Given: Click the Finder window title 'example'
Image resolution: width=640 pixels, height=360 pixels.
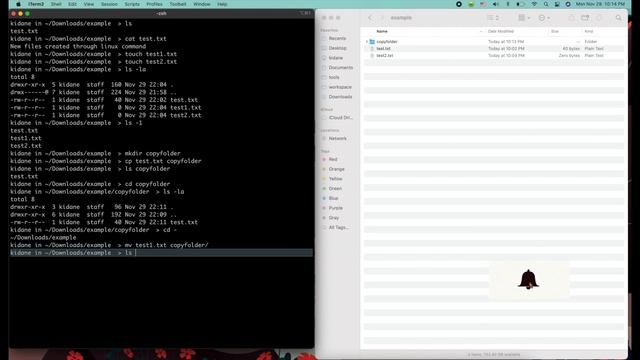Looking at the screenshot, I should [x=401, y=18].
